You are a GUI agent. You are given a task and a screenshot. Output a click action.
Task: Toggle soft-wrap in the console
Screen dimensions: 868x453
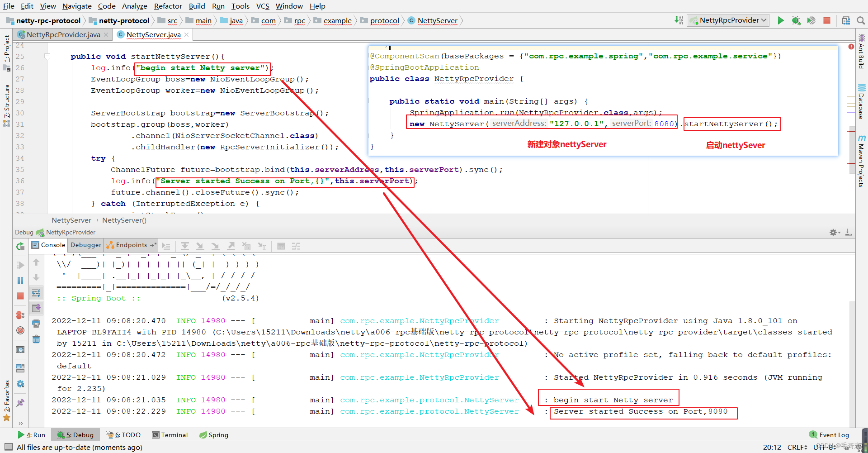coord(36,293)
